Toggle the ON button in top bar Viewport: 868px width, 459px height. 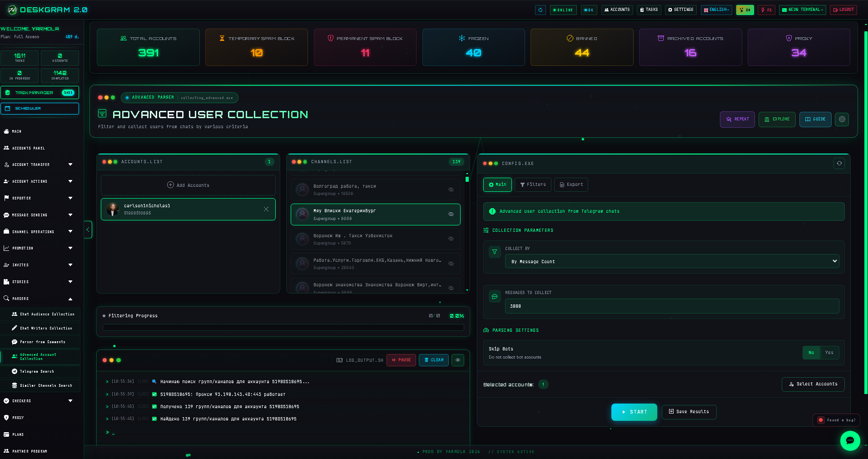point(745,10)
